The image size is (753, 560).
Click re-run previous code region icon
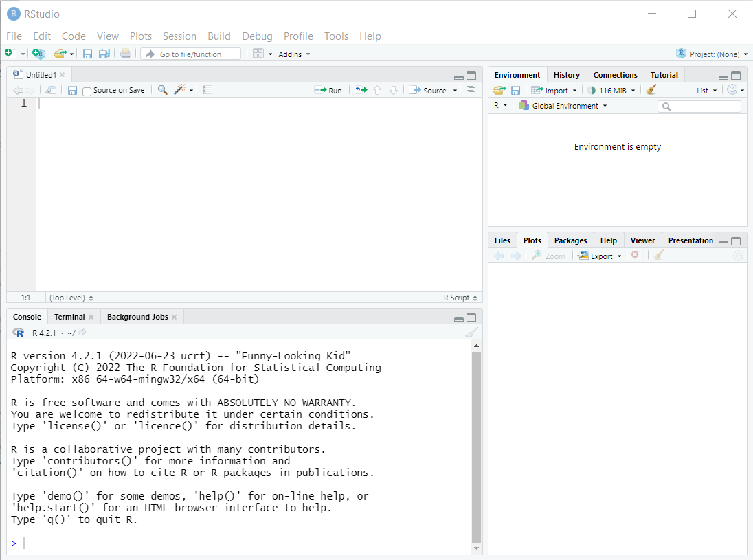click(x=361, y=90)
